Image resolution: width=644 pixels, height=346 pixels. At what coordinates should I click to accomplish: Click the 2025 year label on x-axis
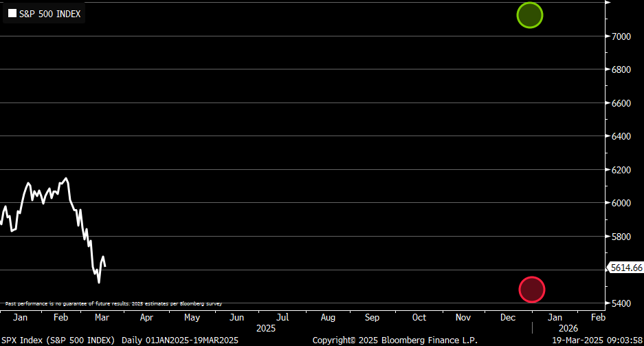coord(265,329)
